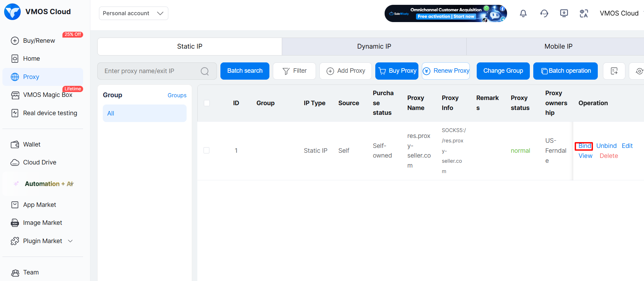
Task: Click the search magnifier icon
Action: coord(205,71)
